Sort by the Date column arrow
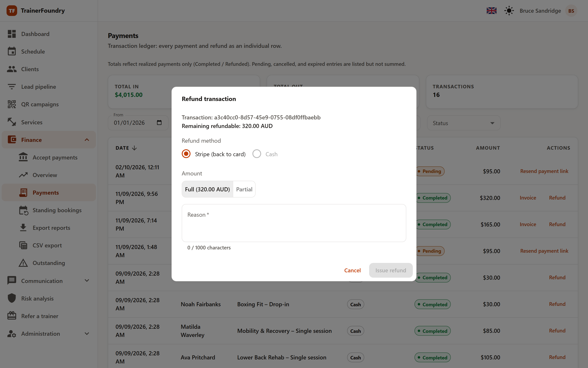Viewport: 588px width, 368px height. point(134,148)
